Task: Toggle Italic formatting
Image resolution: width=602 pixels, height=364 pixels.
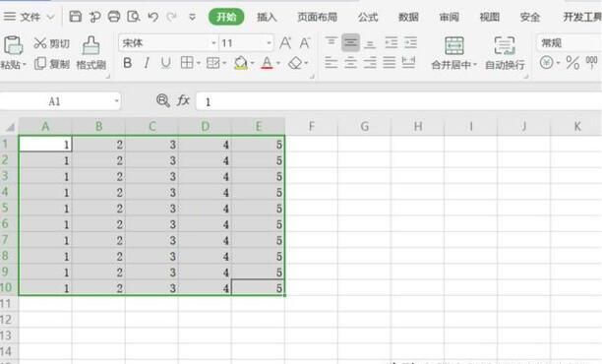Action: pos(147,63)
